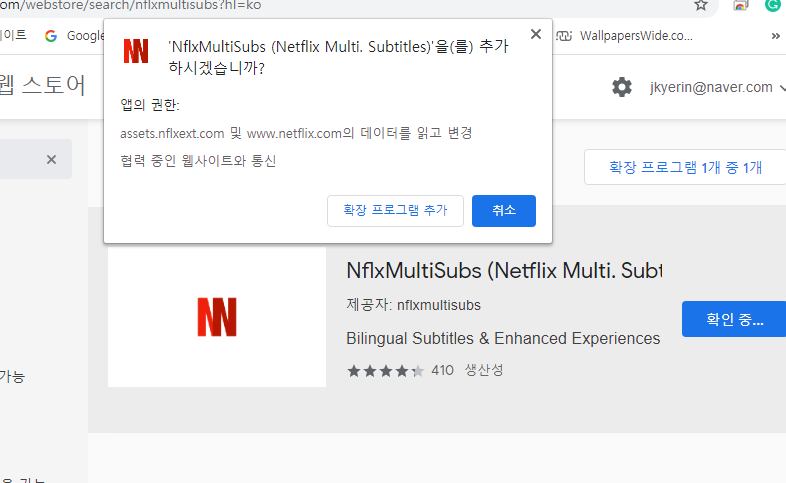Image resolution: width=786 pixels, height=483 pixels.
Task: Click the '410' review count
Action: point(442,370)
